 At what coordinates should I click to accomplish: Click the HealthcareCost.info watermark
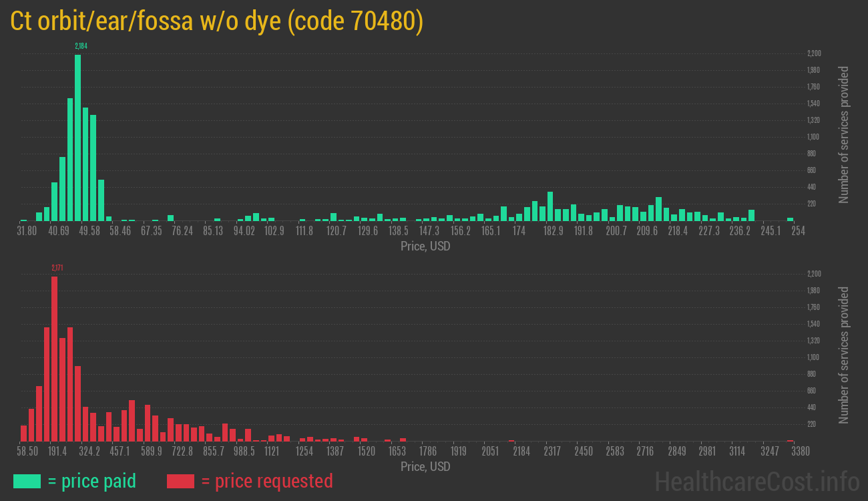click(756, 481)
